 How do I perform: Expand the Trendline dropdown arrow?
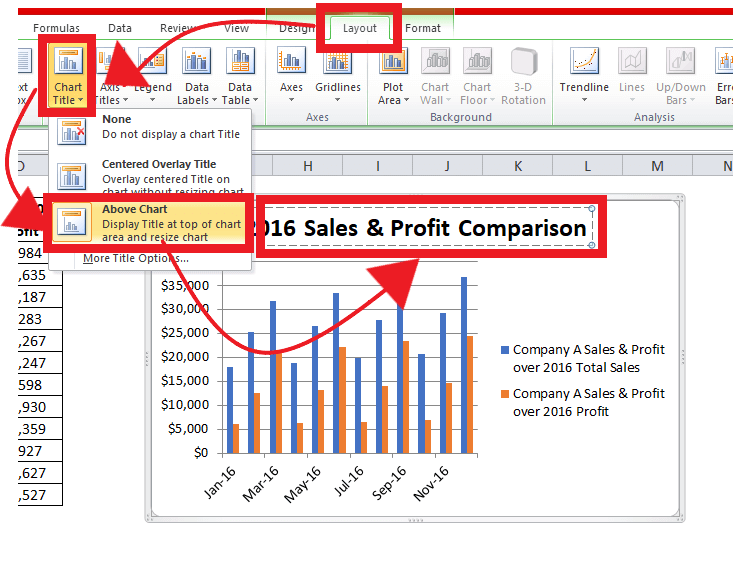[584, 100]
